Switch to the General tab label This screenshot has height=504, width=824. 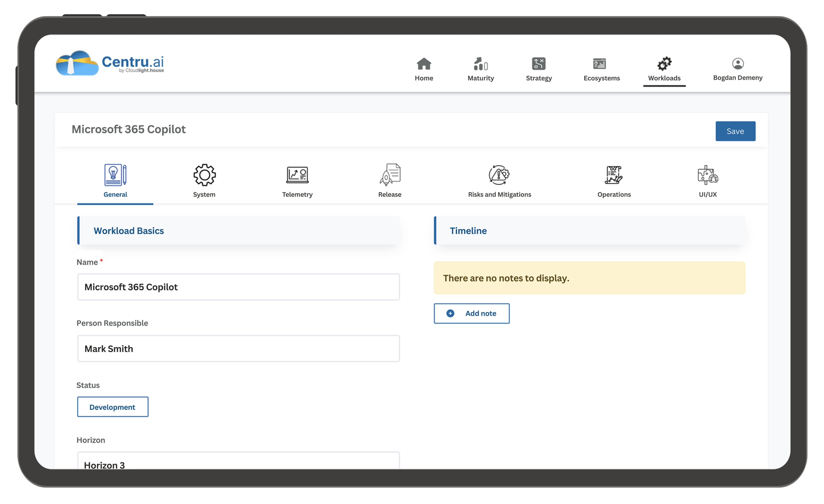(115, 195)
